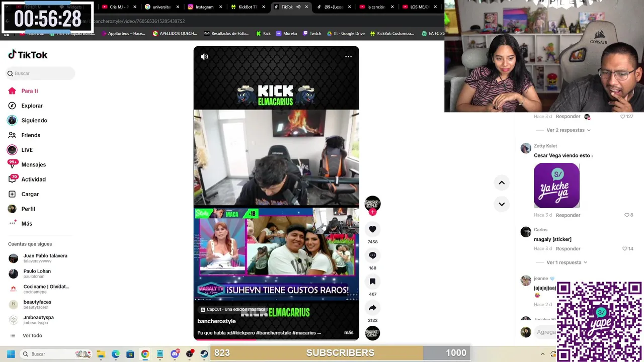Viewport: 644px width, 362px height.
Task: Open the Cociname account
Action: 39,289
